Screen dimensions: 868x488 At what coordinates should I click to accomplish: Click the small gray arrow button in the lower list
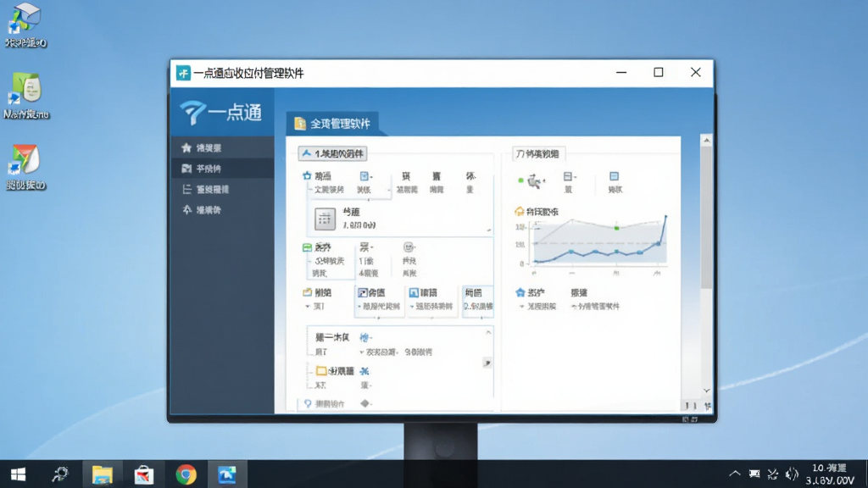click(x=487, y=363)
